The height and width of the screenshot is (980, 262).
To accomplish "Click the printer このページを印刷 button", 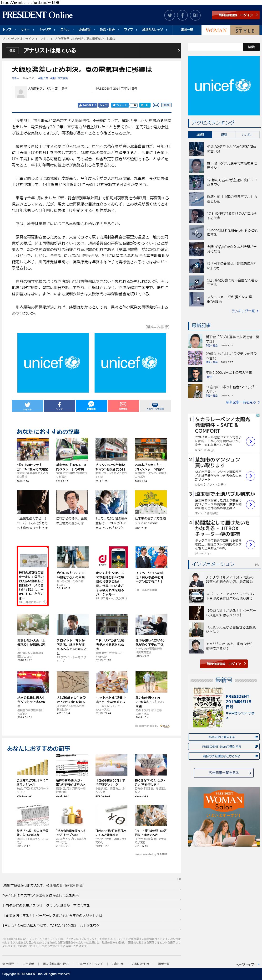I will pyautogui.click(x=155, y=406).
